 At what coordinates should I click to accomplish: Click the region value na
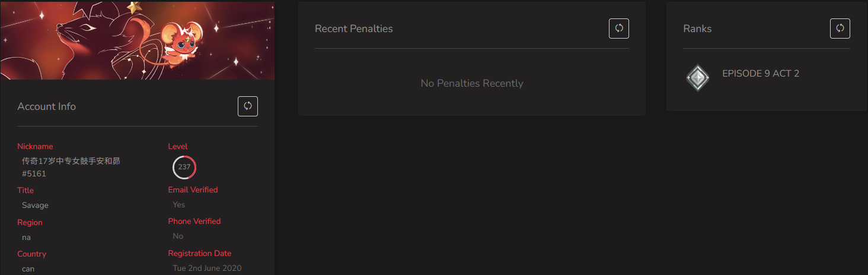tap(26, 238)
